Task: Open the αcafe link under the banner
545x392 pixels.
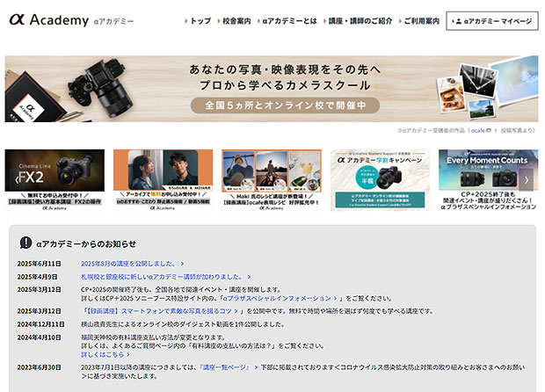Action: click(478, 131)
